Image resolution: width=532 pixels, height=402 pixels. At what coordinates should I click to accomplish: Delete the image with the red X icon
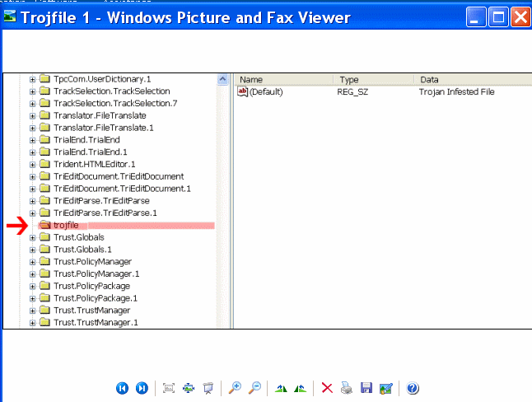tap(327, 388)
